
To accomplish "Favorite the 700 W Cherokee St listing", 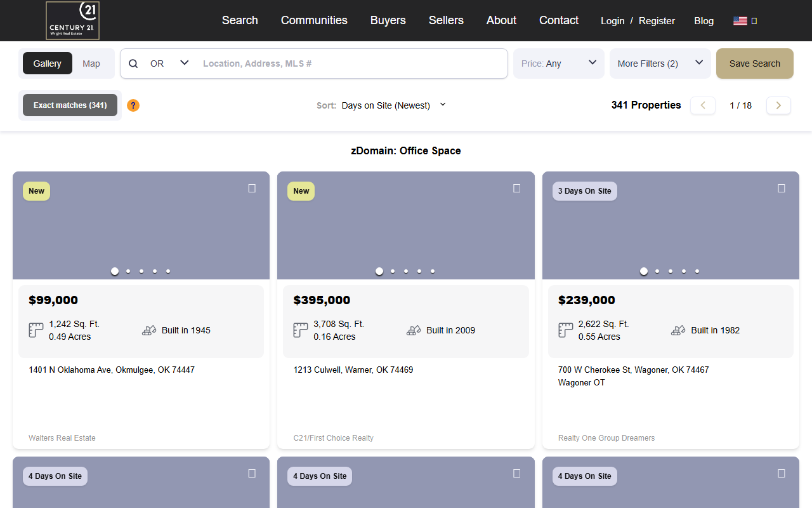I will click(x=782, y=189).
